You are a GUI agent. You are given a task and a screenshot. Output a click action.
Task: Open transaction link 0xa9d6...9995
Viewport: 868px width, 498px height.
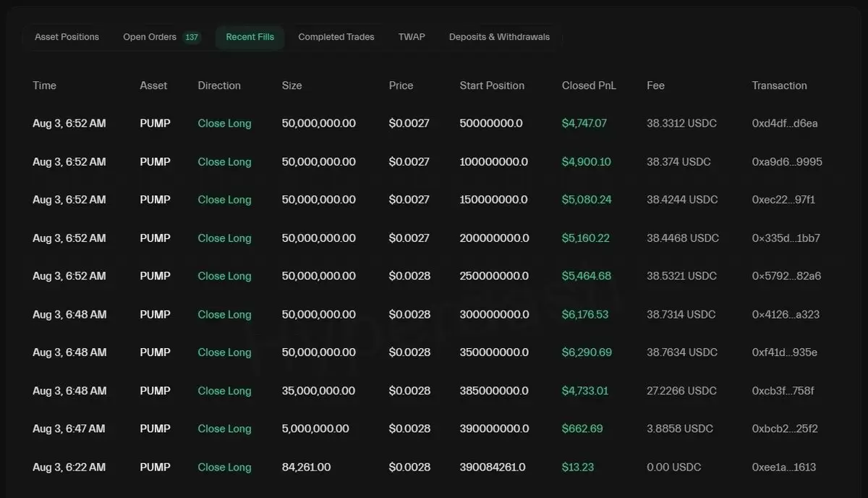click(x=787, y=161)
